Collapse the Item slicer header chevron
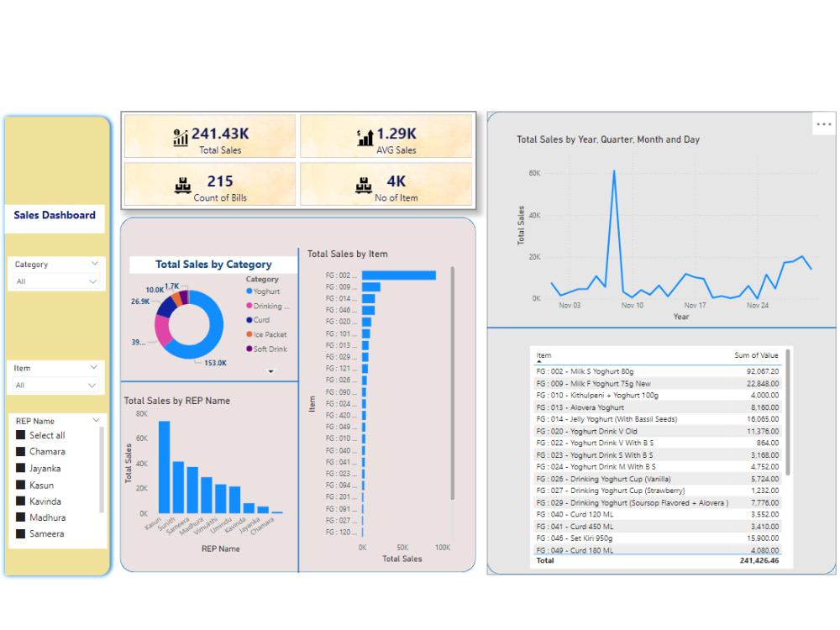The width and height of the screenshot is (840, 630). pos(94,367)
